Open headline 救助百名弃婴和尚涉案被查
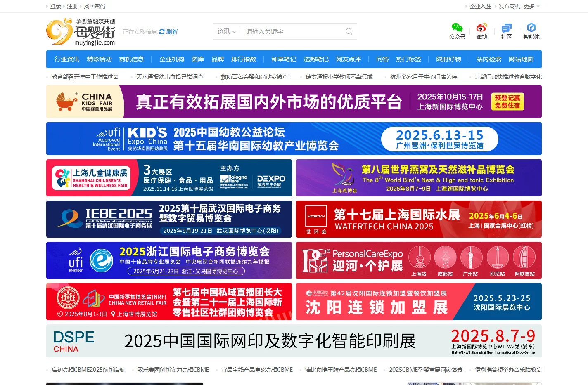The height and width of the screenshot is (385, 588). point(254,77)
